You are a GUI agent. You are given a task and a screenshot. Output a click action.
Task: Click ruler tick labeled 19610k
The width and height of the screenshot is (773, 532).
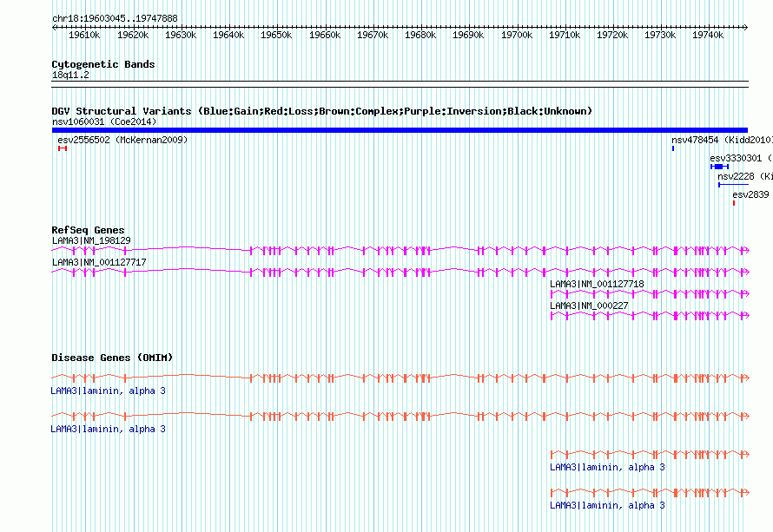pos(84,35)
